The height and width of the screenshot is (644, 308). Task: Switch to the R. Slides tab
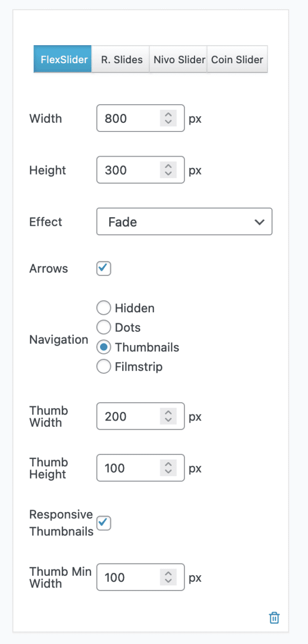click(120, 59)
